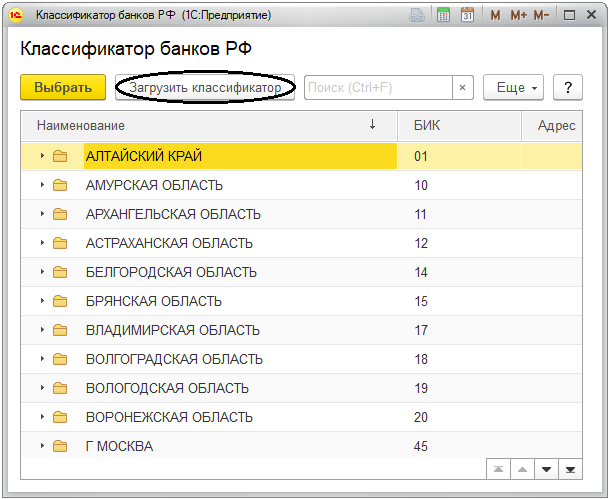This screenshot has width=609, height=499.
Task: Click folder icon of Г МОСКВА
Action: [x=60, y=446]
